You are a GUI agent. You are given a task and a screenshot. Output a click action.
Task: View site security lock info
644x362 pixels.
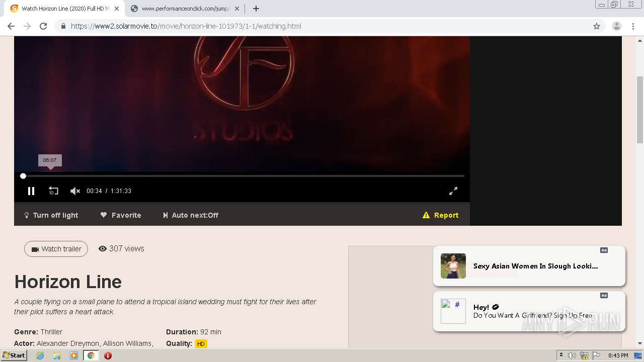[63, 26]
